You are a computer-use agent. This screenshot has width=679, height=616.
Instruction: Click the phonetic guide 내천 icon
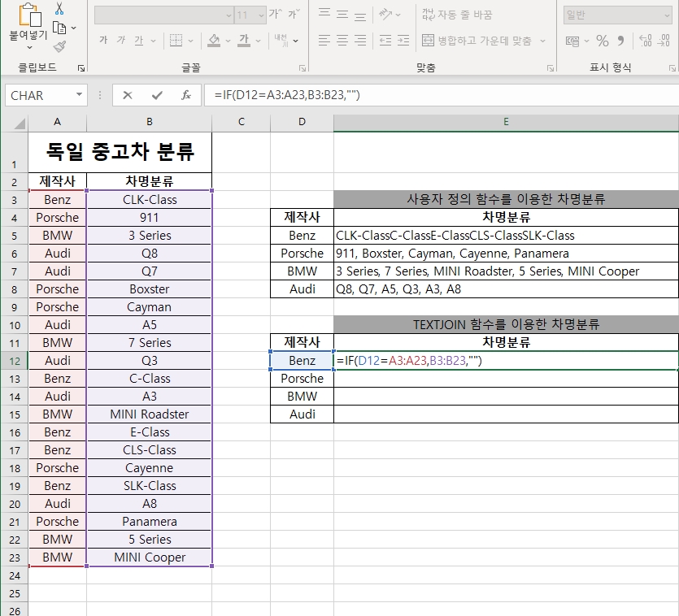click(x=281, y=41)
